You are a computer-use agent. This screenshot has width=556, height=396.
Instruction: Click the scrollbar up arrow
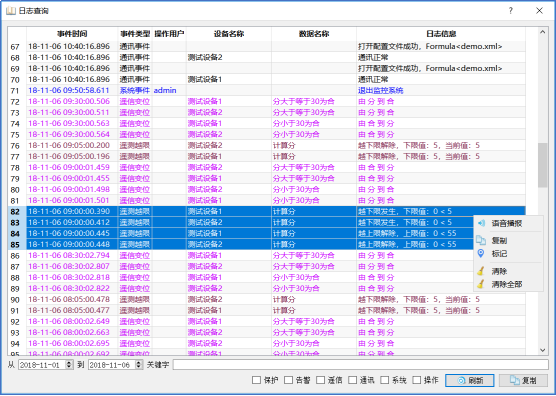click(542, 32)
